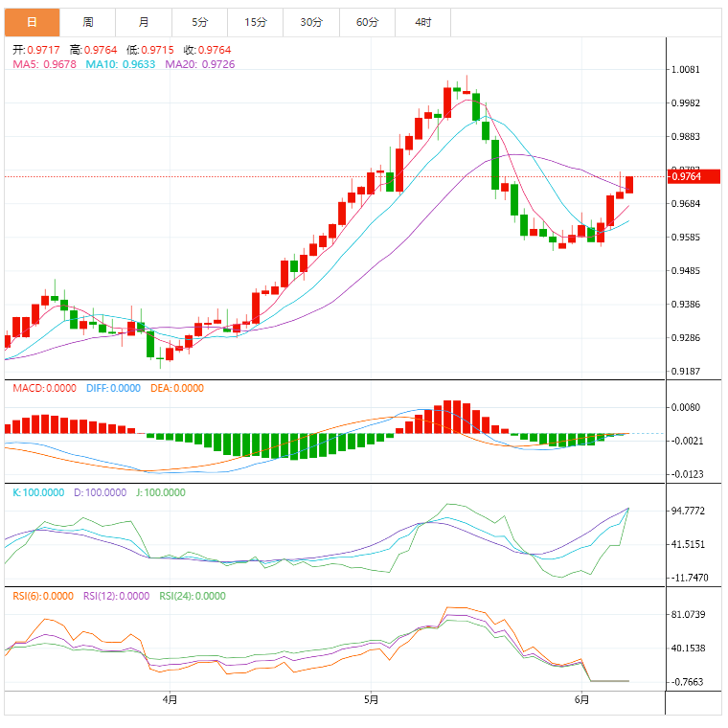
Task: Click the J:100.0000 indicator value
Action: [x=161, y=492]
